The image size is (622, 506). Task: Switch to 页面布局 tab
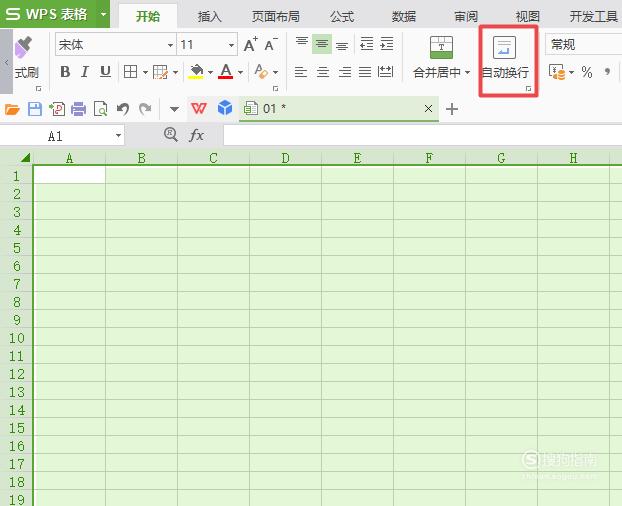point(276,17)
